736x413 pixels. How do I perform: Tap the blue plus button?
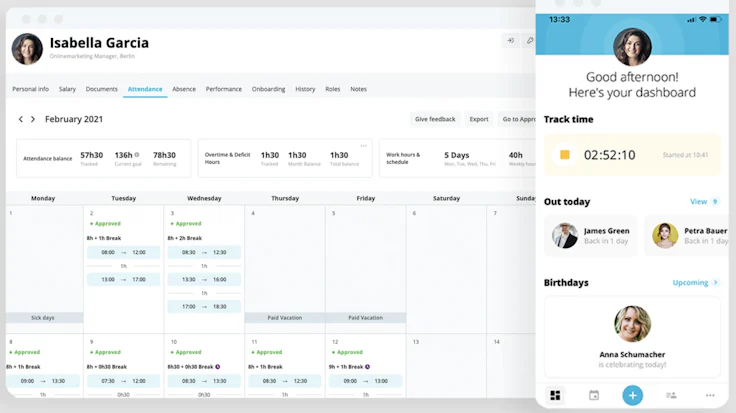click(632, 395)
